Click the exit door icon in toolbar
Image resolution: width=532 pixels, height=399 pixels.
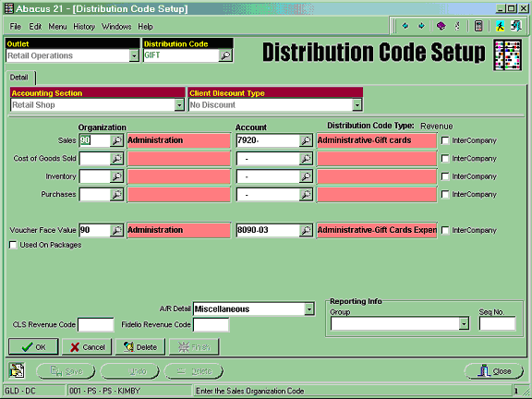pyautogui.click(x=516, y=26)
